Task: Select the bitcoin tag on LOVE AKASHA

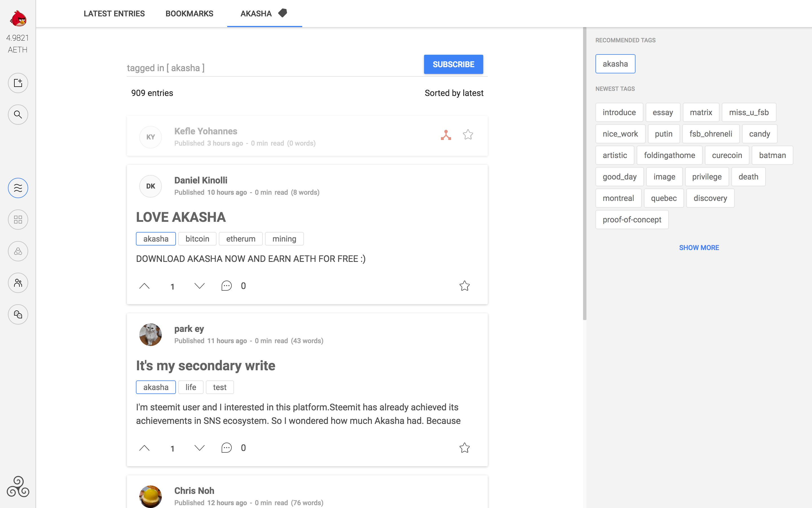Action: click(197, 239)
